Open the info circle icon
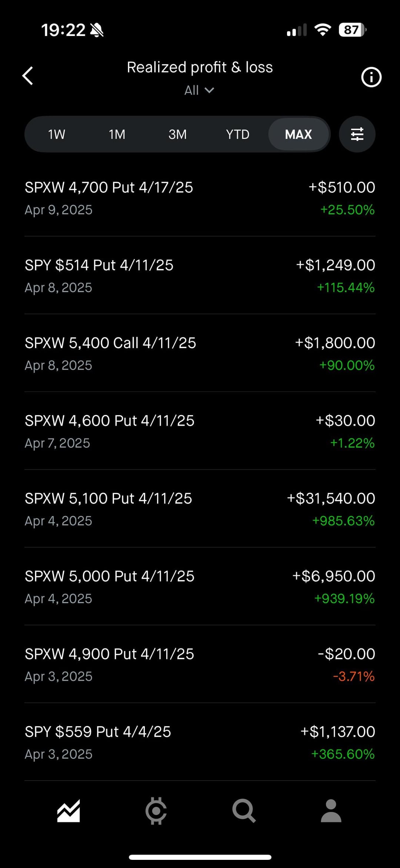Viewport: 400px width, 868px height. (371, 77)
